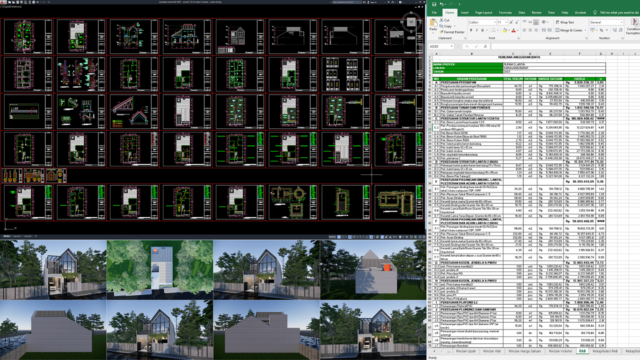The width and height of the screenshot is (640, 360).
Task: Click the Orientation text-angle icon
Action: click(544, 22)
